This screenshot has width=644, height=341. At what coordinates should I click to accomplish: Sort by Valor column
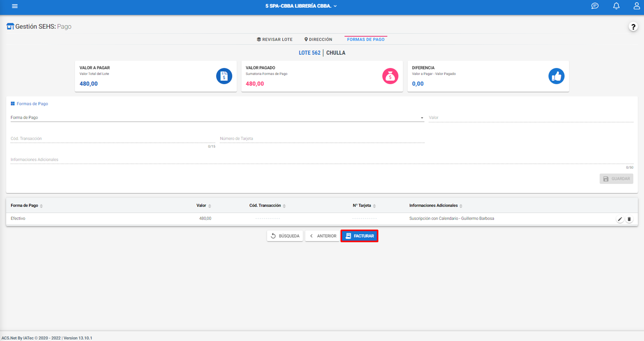(204, 206)
